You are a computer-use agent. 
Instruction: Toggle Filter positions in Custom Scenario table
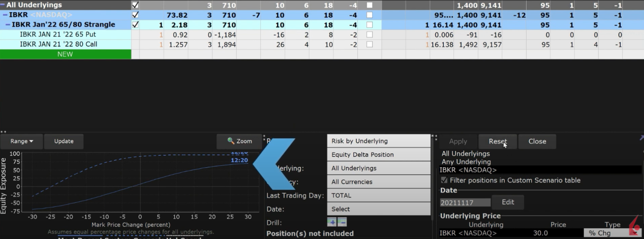coord(445,180)
